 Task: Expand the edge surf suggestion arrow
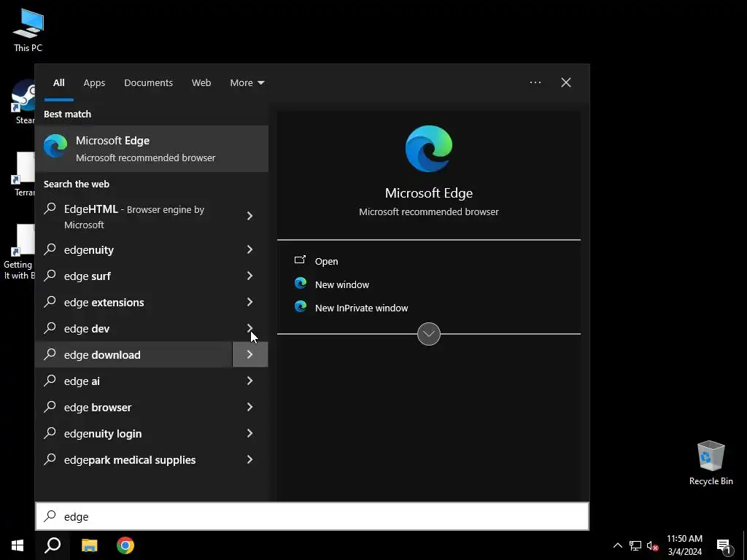(x=249, y=276)
